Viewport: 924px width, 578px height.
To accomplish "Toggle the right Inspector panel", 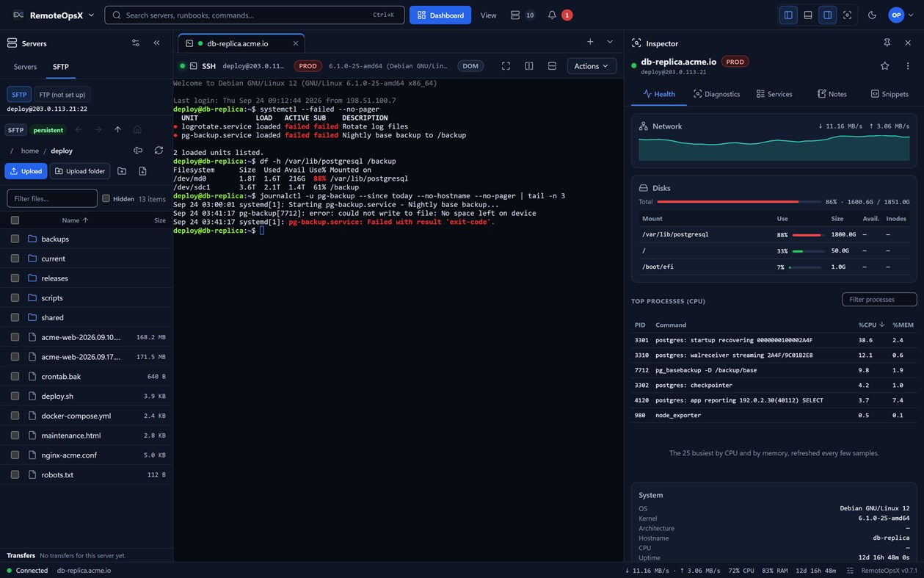I will point(827,15).
